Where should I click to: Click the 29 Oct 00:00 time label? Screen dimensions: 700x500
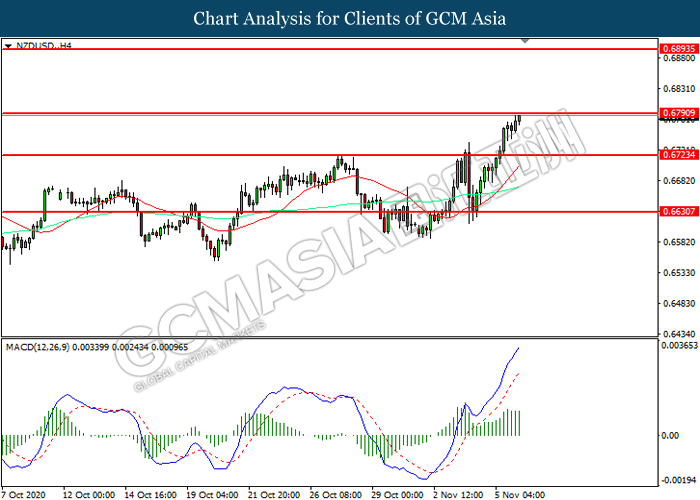pyautogui.click(x=397, y=495)
